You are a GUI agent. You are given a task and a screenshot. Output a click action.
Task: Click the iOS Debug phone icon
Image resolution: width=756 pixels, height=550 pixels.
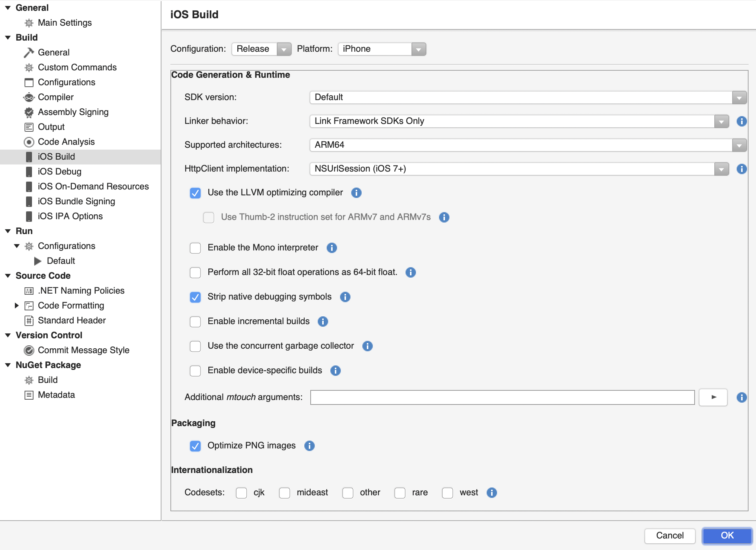click(x=29, y=172)
